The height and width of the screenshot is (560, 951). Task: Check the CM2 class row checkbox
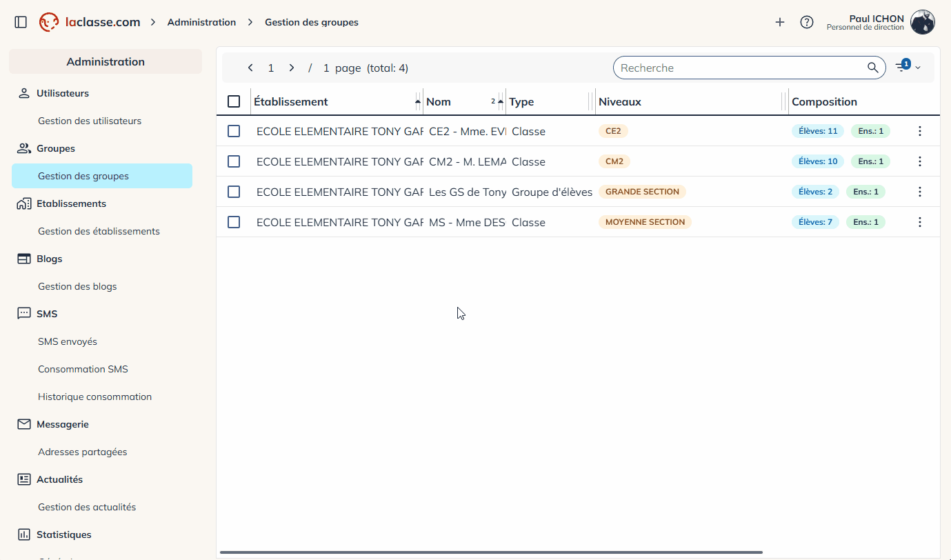pyautogui.click(x=234, y=161)
